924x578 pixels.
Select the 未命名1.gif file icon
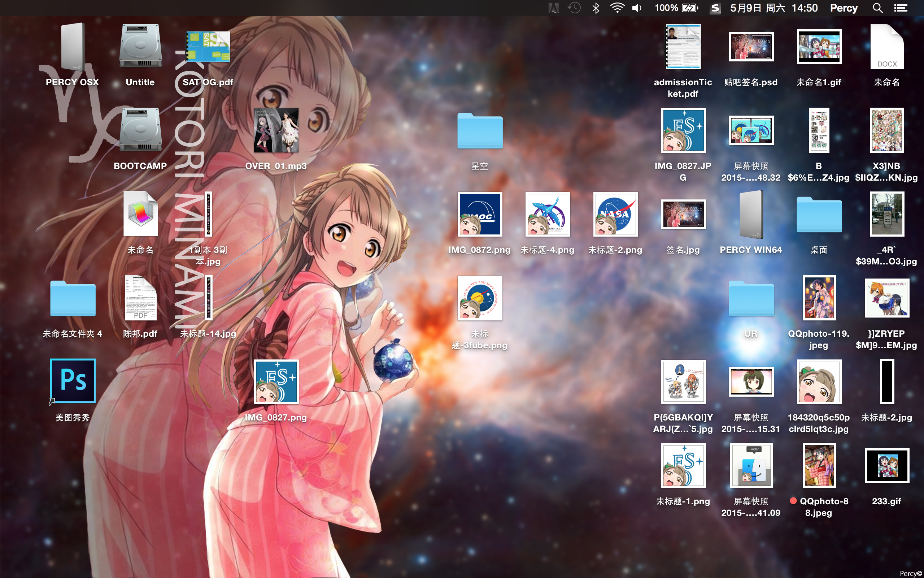pos(819,47)
